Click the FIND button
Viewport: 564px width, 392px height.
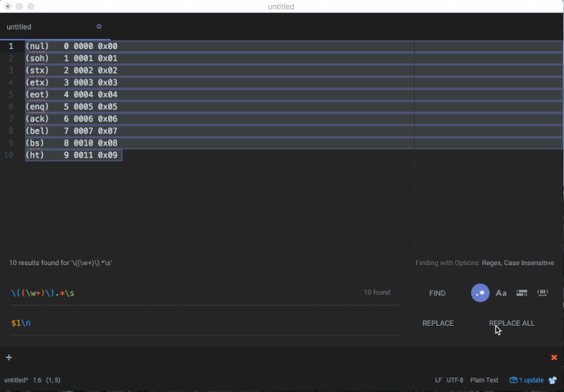437,293
